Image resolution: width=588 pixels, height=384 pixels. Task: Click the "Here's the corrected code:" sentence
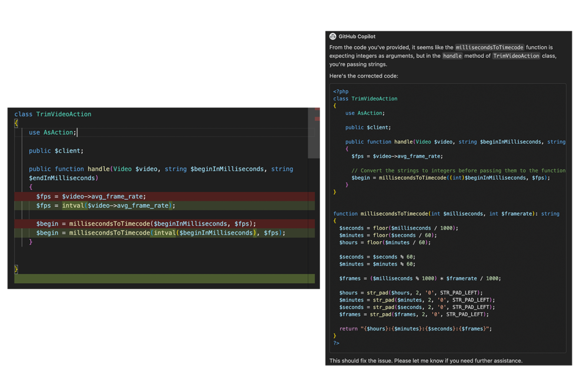(364, 76)
